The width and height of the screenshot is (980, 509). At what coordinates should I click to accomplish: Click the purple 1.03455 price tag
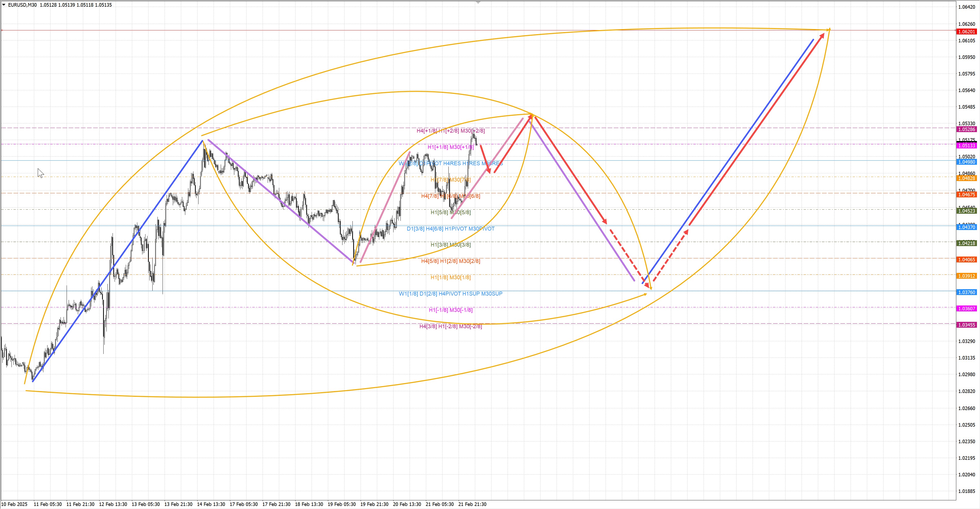coord(966,325)
